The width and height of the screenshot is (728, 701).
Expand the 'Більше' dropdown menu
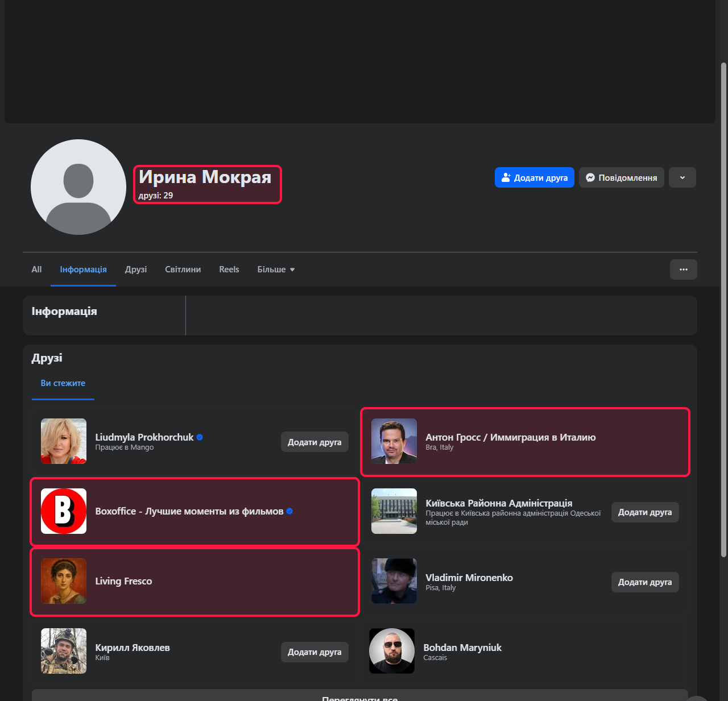[x=276, y=269]
